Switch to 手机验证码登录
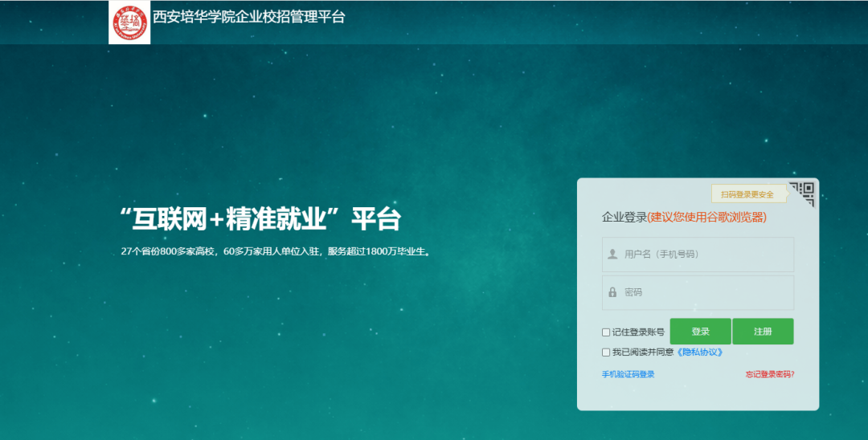Image resolution: width=868 pixels, height=440 pixels. pos(628,374)
